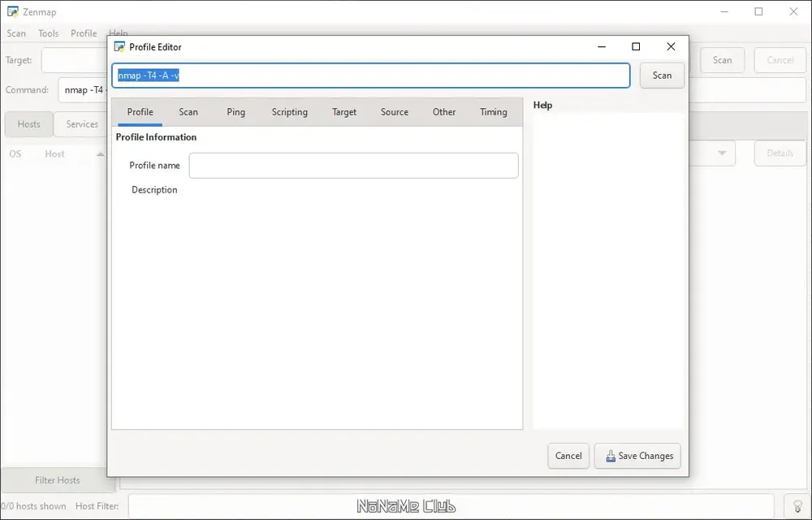Click the Scan button in Zenmap main window
The image size is (812, 520).
click(x=722, y=60)
